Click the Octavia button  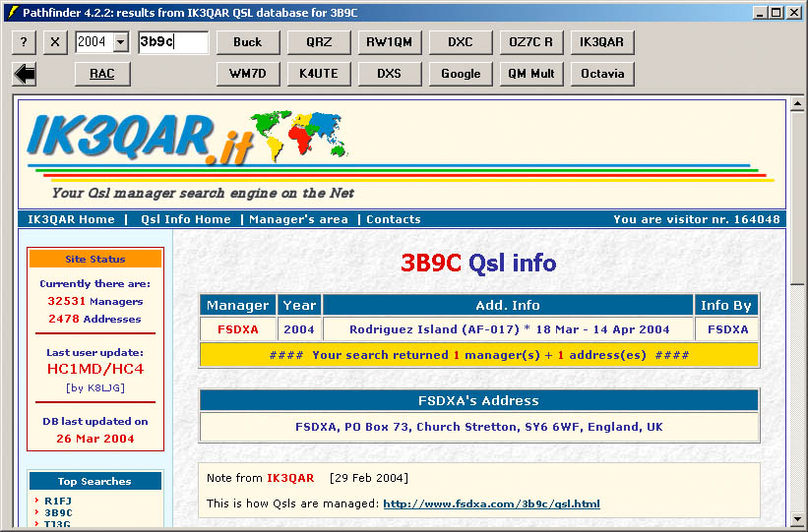pos(602,74)
